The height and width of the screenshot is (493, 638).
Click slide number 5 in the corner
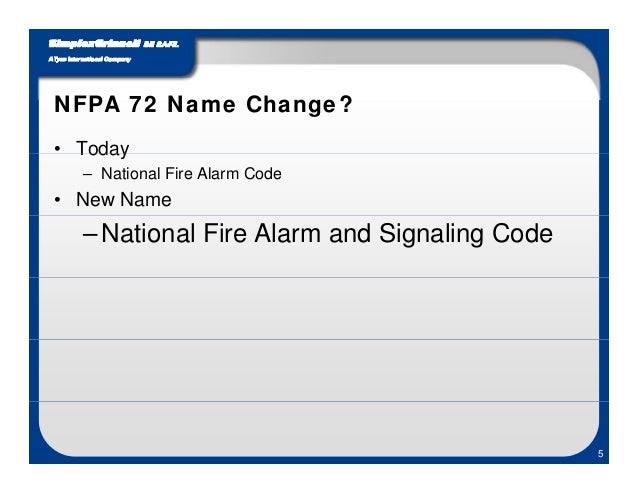599,455
